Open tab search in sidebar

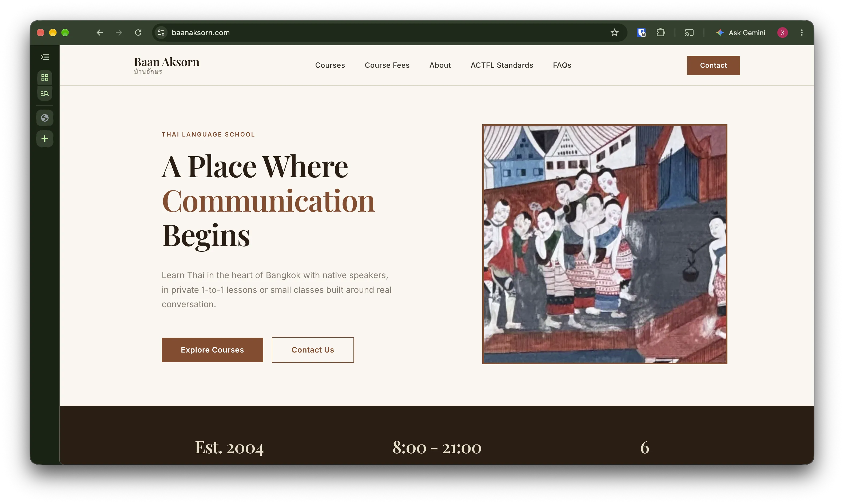[45, 93]
